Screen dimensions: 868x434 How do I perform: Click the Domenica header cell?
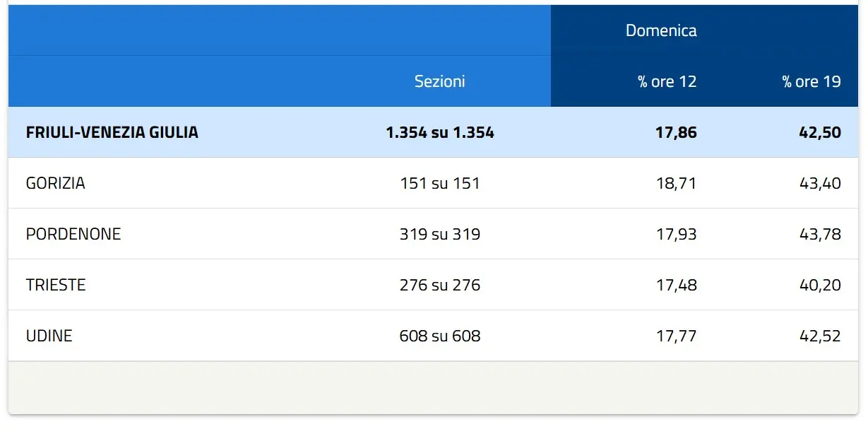coord(661,30)
